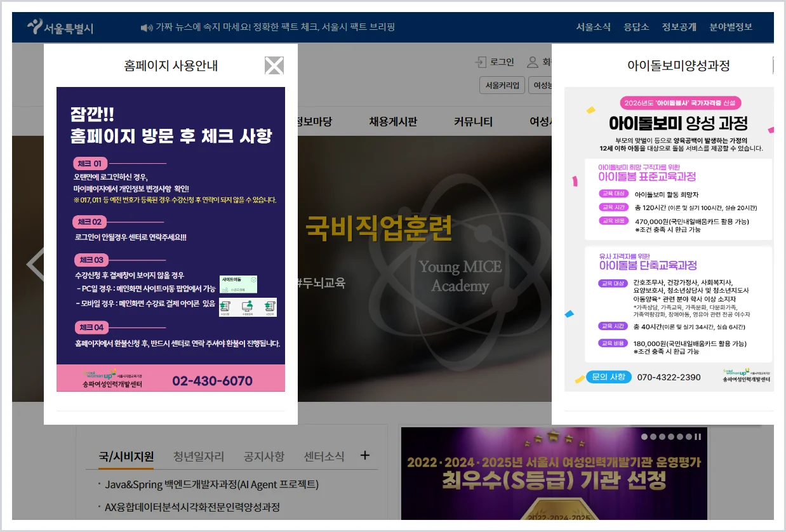Open the 채용게시판 navigation menu
This screenshot has width=786, height=532.
click(393, 121)
